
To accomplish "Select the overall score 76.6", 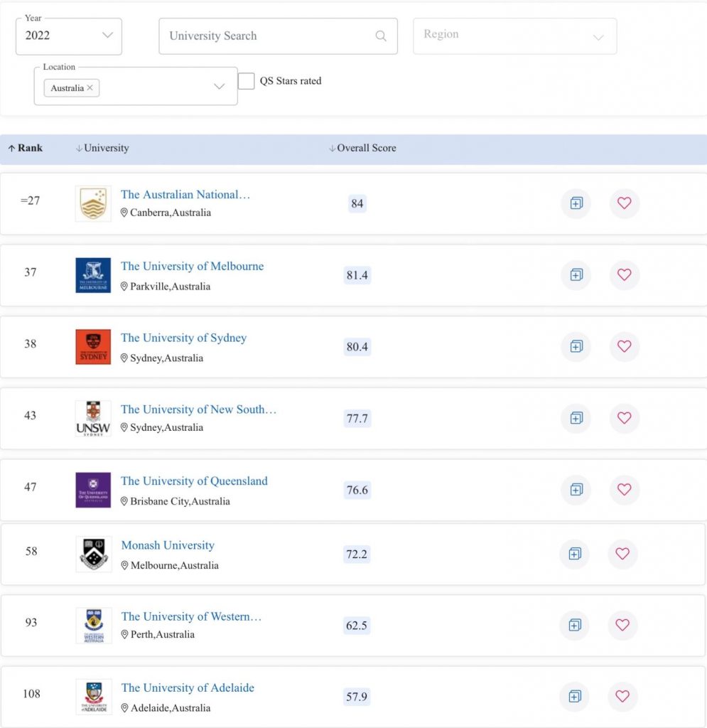I will pos(357,490).
